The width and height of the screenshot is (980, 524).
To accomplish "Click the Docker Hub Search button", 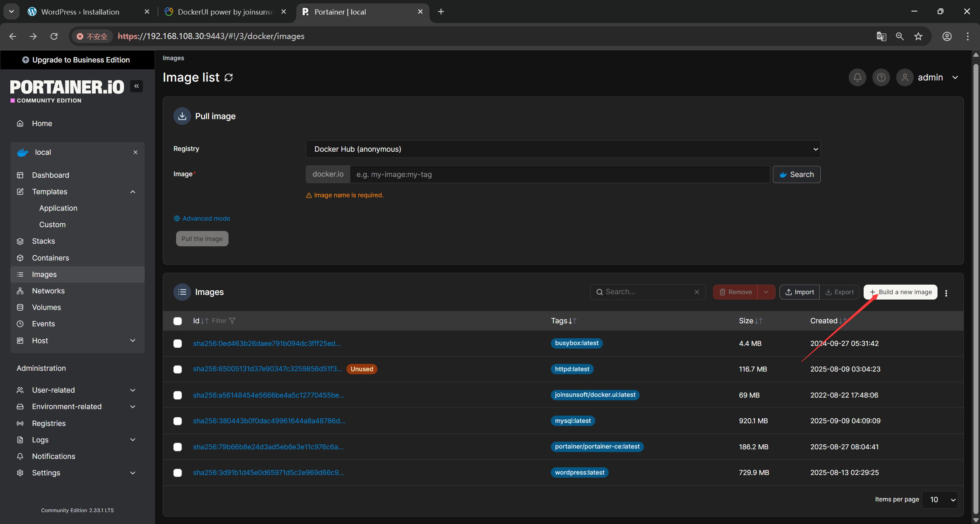I will [x=796, y=174].
